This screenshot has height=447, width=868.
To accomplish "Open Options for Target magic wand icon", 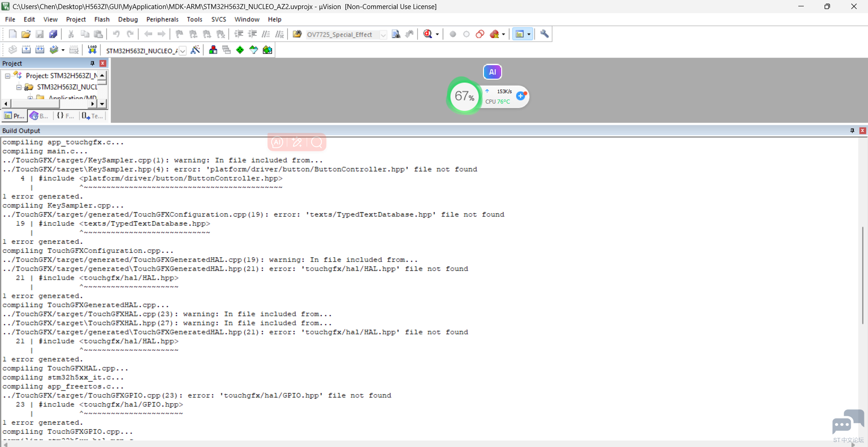I will tap(195, 50).
